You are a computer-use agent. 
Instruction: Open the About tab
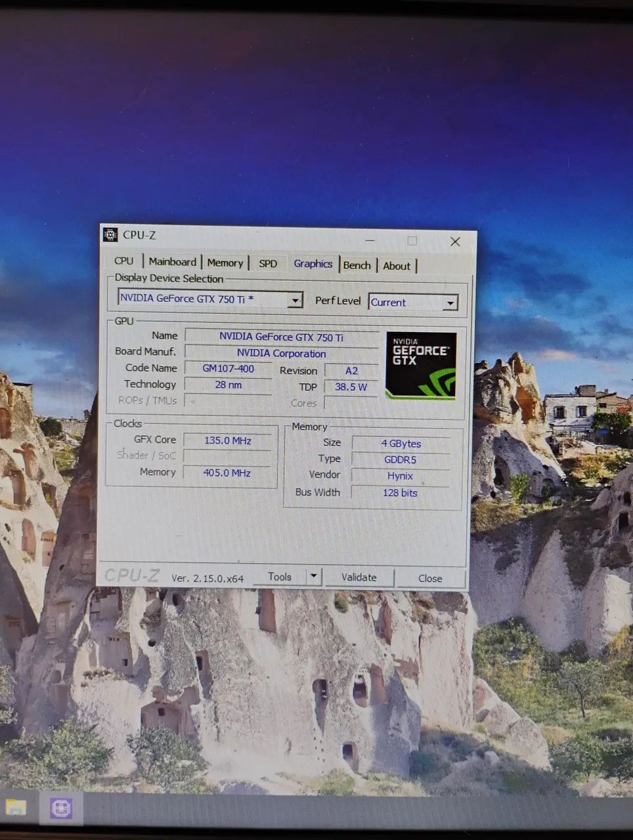coord(397,265)
